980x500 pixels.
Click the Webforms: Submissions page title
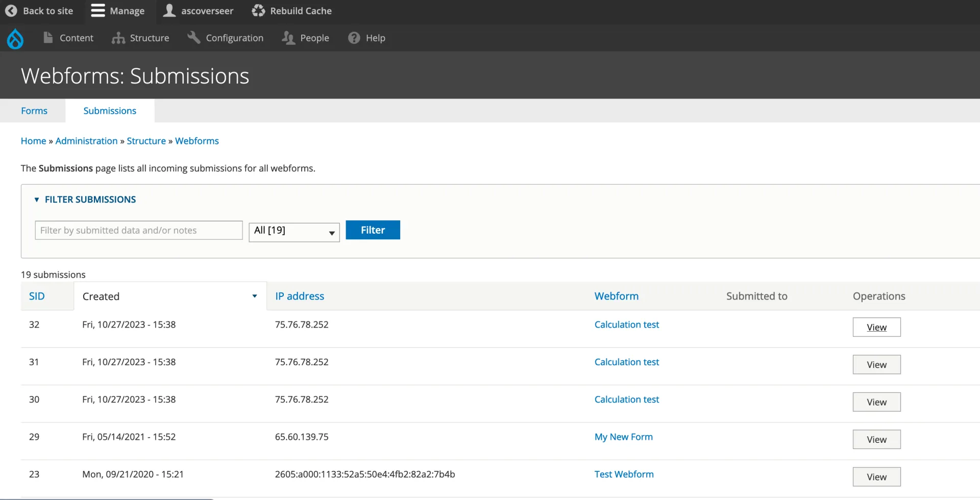pos(135,76)
